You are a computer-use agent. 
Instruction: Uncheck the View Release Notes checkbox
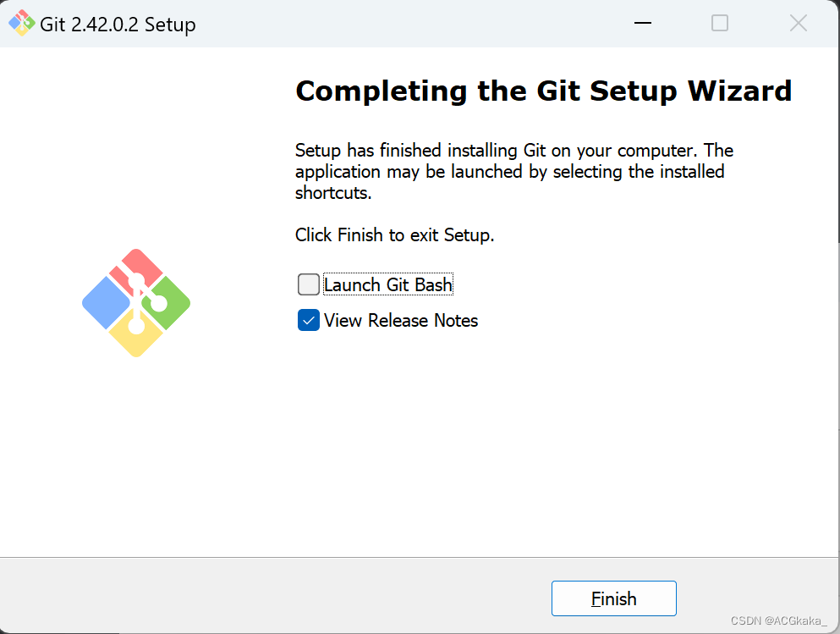click(309, 321)
